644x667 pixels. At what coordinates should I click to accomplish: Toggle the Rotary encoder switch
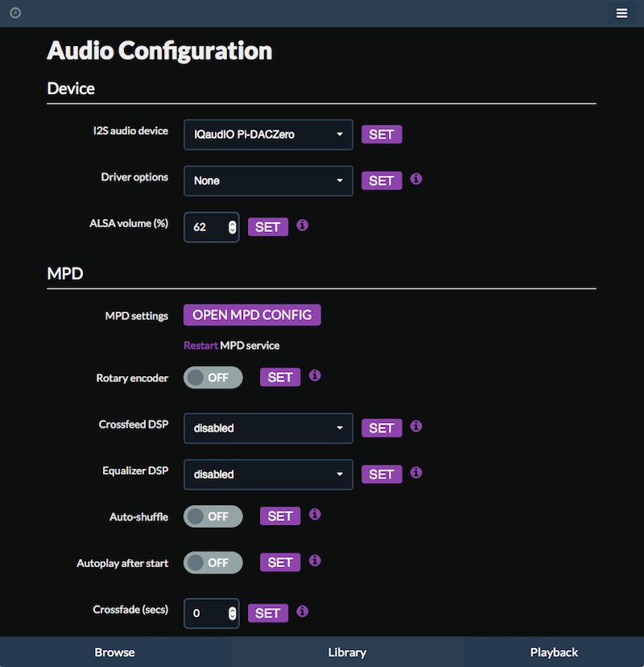pos(213,377)
